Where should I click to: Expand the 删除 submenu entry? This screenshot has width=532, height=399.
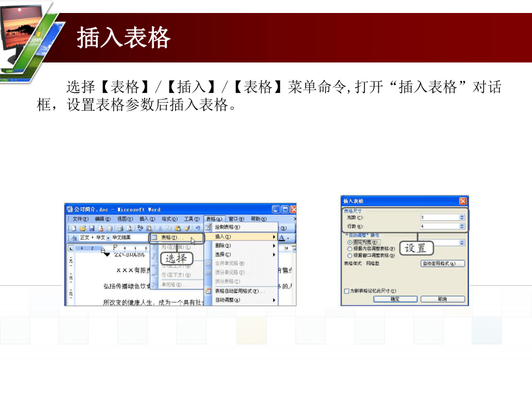241,246
